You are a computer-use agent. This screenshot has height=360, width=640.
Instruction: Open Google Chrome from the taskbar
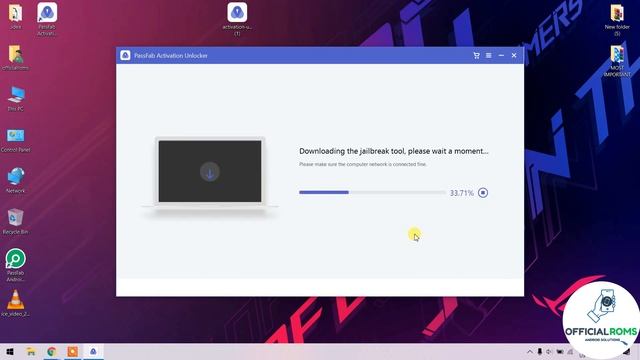pyautogui.click(x=51, y=351)
